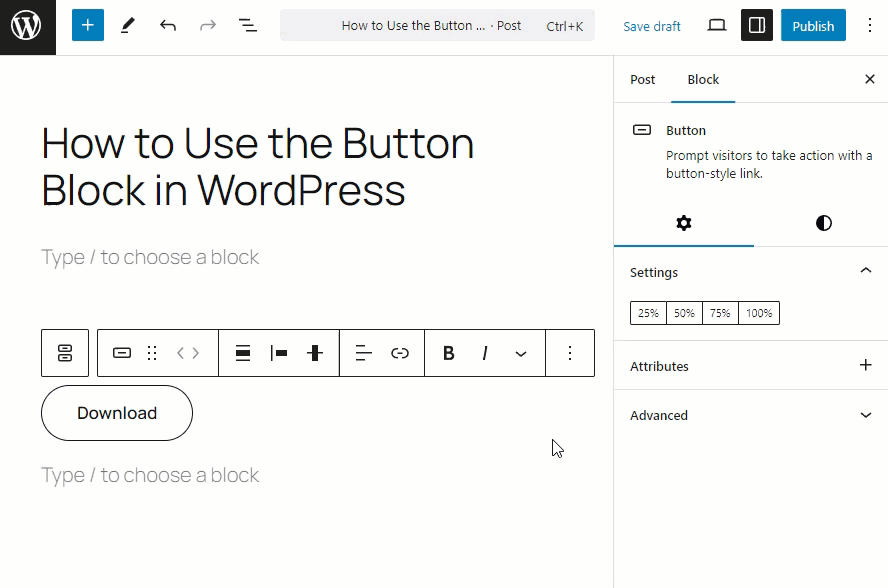Click the Save draft link
Screen dimensions: 888x588
coord(652,26)
